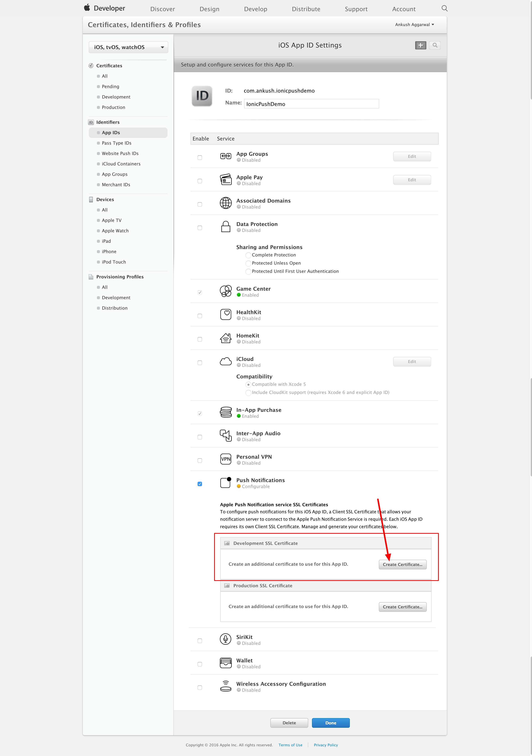Click the App Groups service icon

pos(226,156)
